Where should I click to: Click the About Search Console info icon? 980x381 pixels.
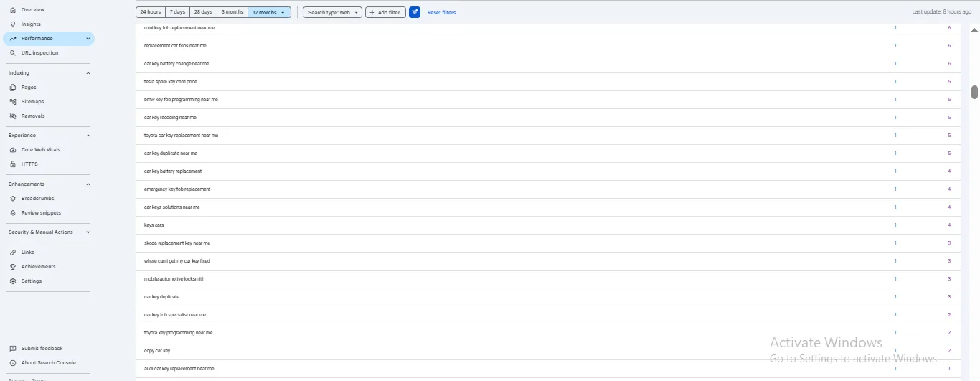tap(13, 363)
